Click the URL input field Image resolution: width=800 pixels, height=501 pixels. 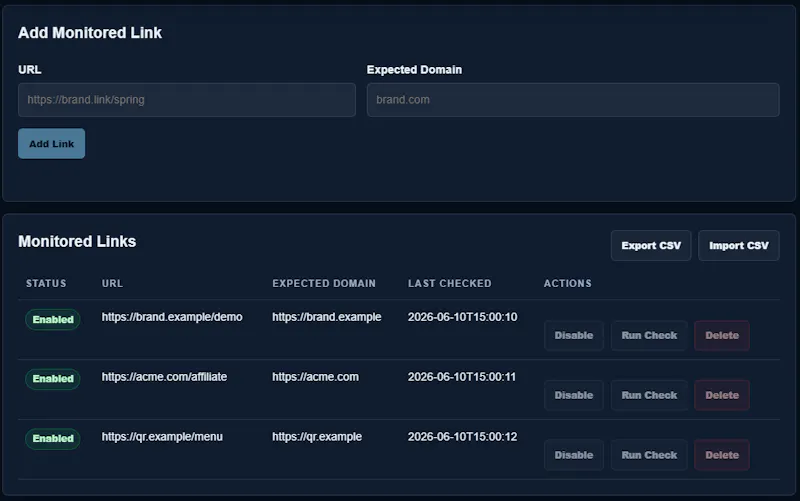187,100
